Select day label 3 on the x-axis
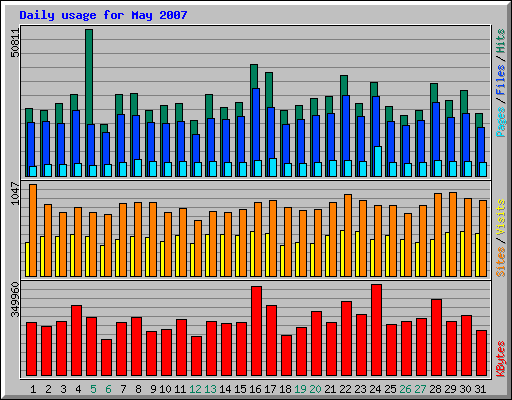512x400 pixels. pyautogui.click(x=63, y=389)
